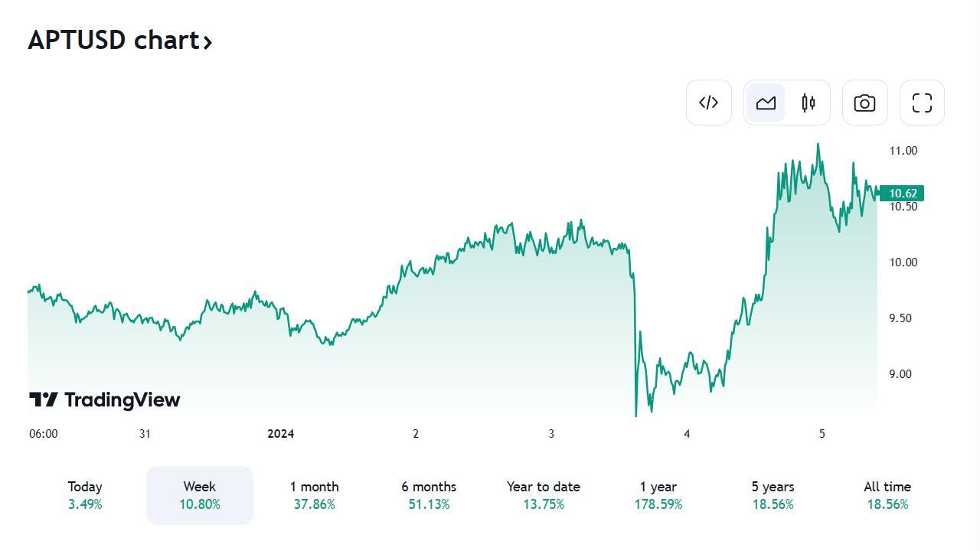
Task: Select the Week time range
Action: 200,495
